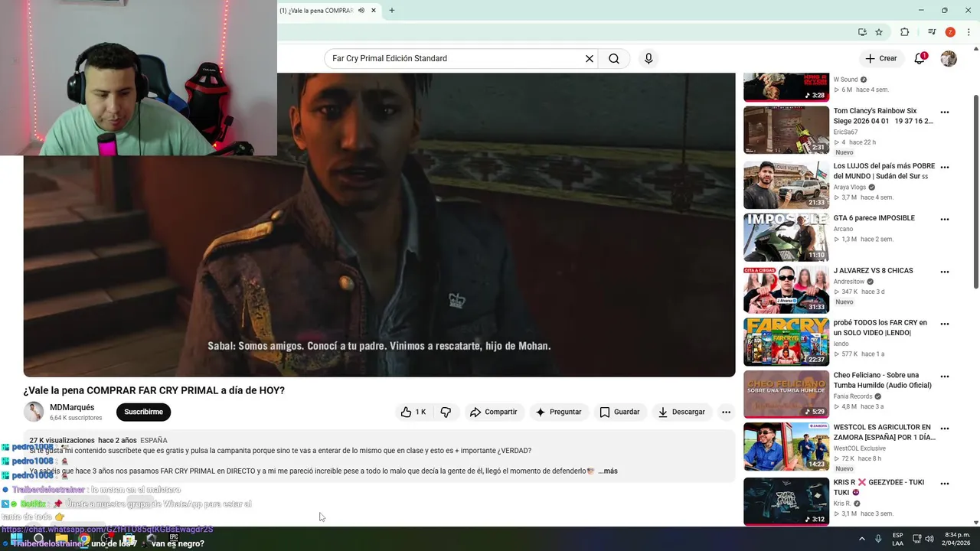This screenshot has width=980, height=551.
Task: Open more actions menu beside Descargar
Action: pyautogui.click(x=726, y=412)
